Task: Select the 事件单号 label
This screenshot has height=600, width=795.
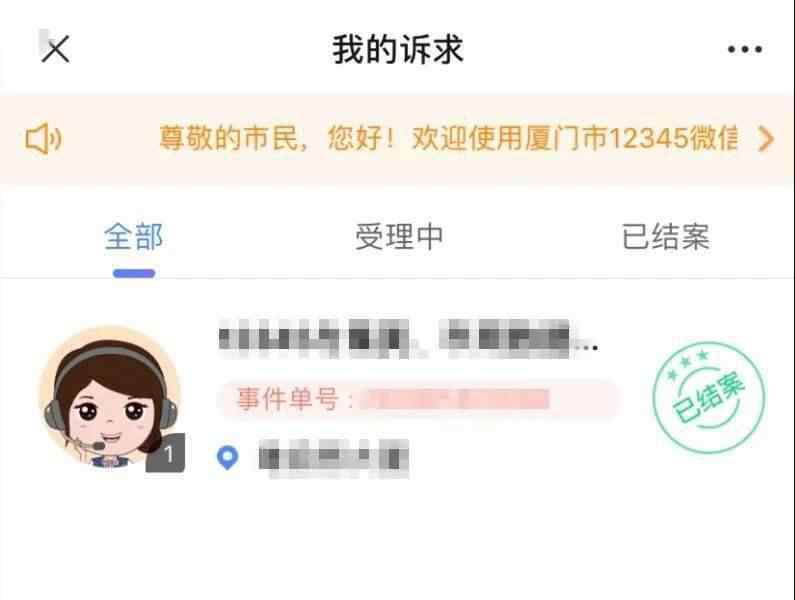Action: point(287,399)
